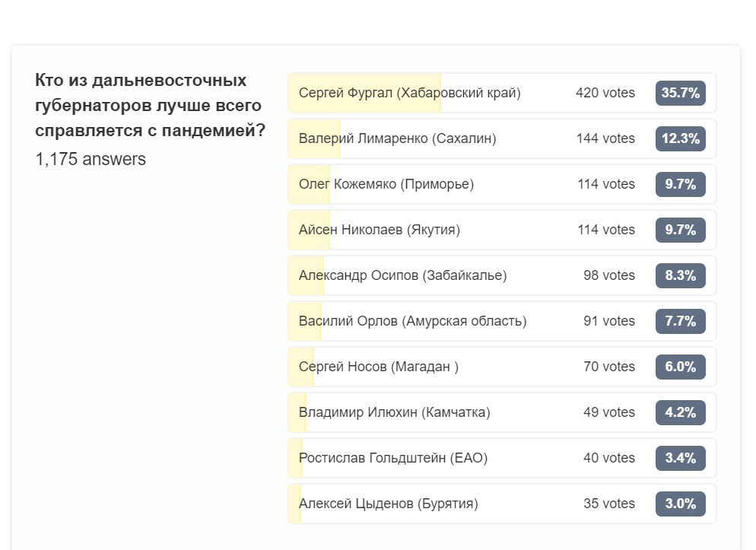Select the Владимир Илюхин (Камчатка) row
Viewport: 756px width, 550px height.
(x=502, y=412)
